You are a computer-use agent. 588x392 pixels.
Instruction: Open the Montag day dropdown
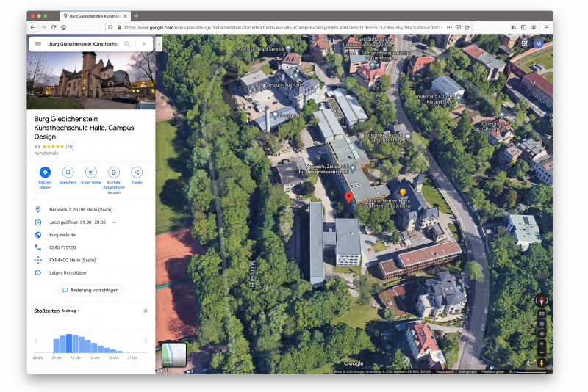click(72, 311)
